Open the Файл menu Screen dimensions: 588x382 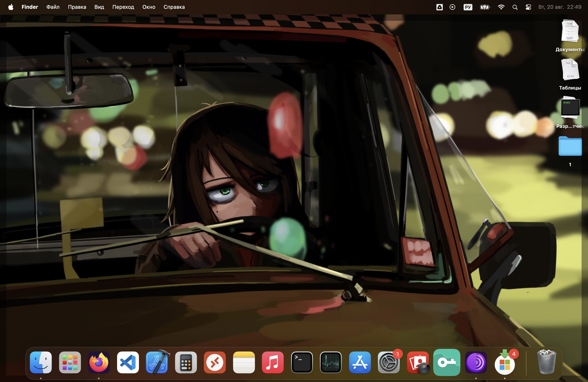pyautogui.click(x=53, y=7)
